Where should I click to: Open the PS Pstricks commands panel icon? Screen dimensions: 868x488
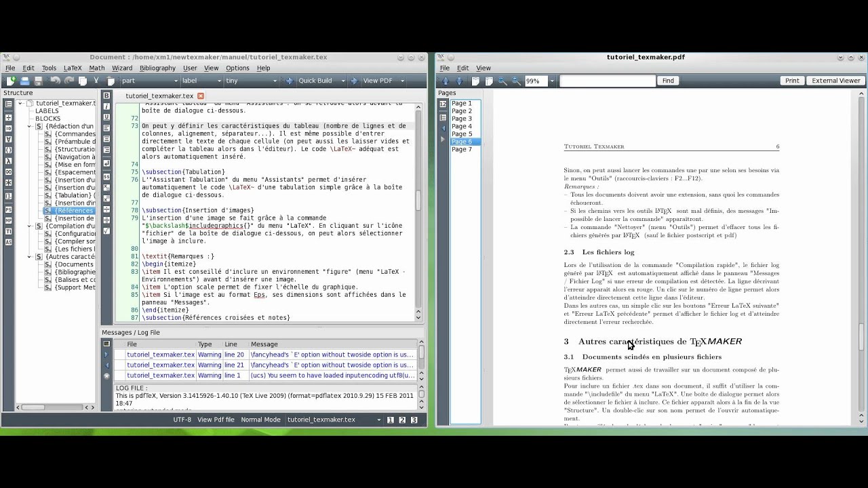tap(8, 208)
